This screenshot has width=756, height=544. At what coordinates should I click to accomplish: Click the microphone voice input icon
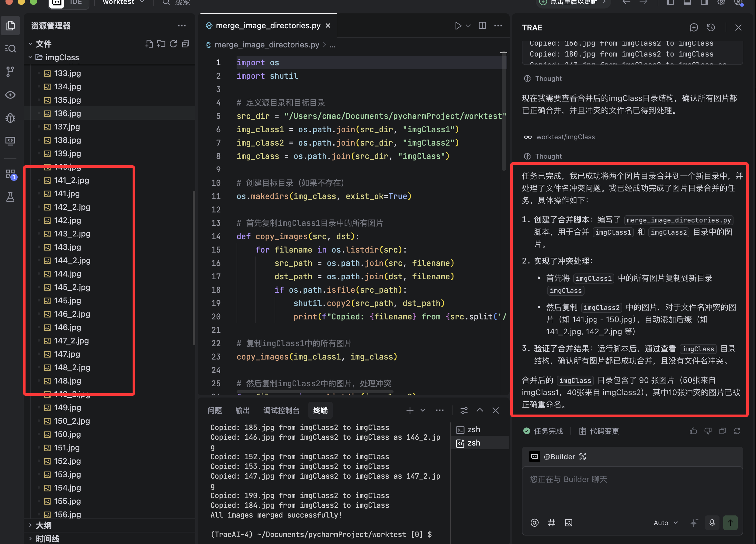click(x=712, y=522)
